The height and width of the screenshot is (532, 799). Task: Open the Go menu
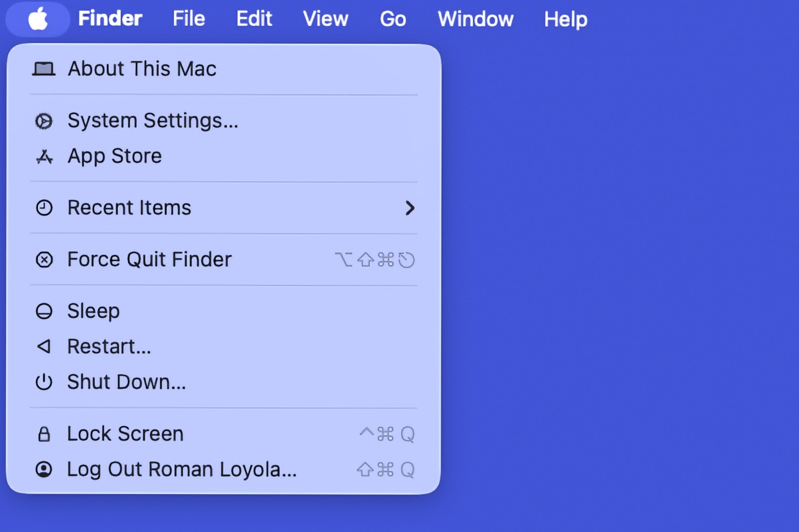coord(393,19)
